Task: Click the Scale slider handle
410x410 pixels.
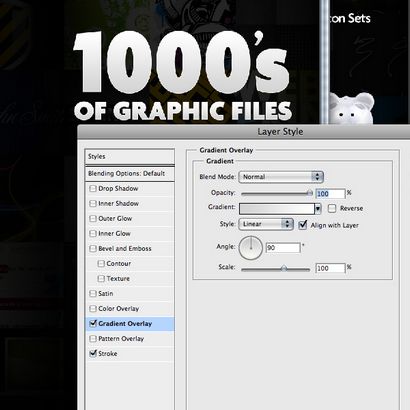Action: tap(284, 268)
